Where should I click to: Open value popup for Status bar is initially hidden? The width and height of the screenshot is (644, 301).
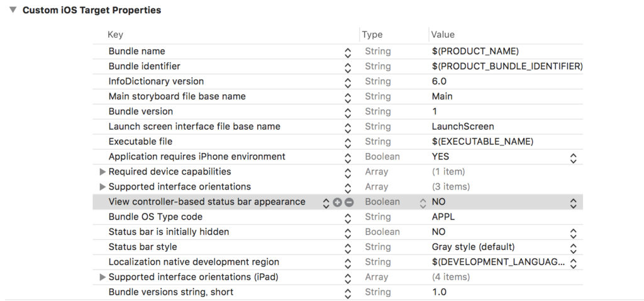point(573,233)
